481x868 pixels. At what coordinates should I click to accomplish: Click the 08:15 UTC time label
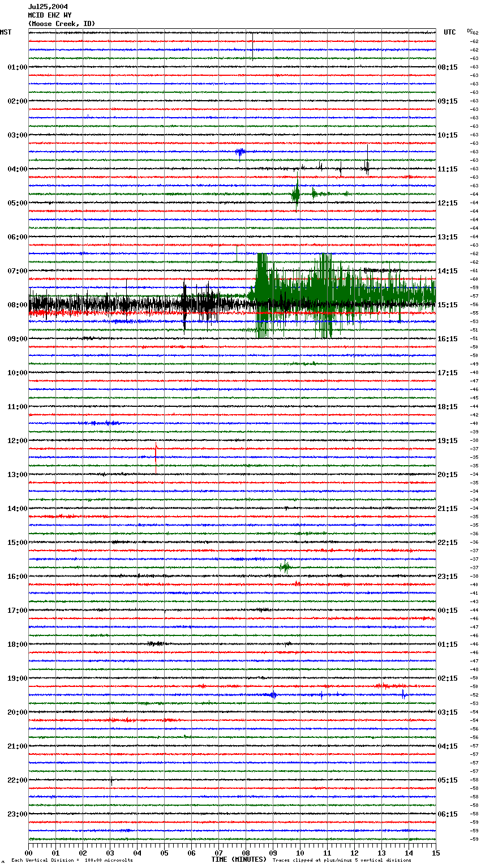[448, 67]
